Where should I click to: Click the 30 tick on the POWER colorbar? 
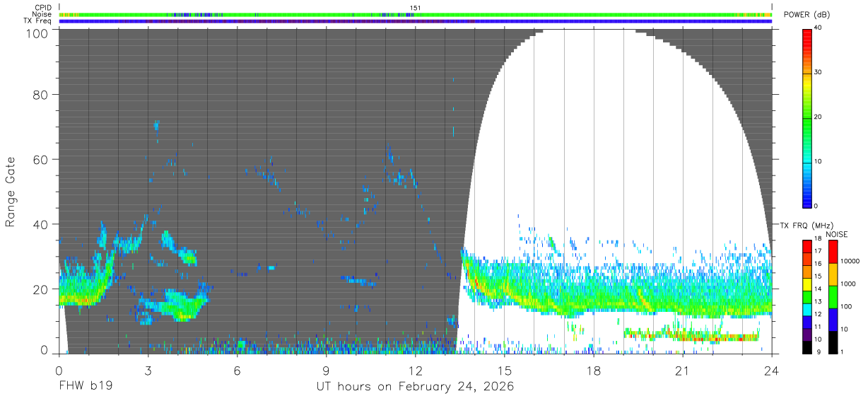[x=819, y=72]
